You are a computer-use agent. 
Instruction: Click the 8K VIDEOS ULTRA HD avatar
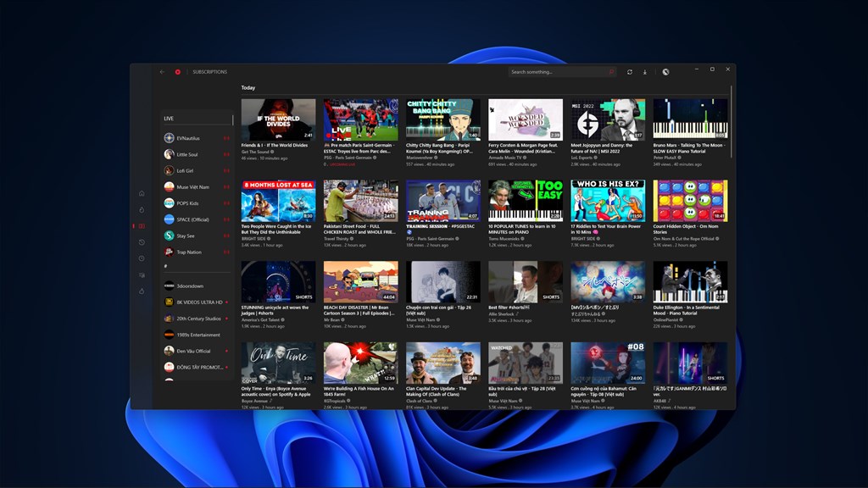(169, 302)
